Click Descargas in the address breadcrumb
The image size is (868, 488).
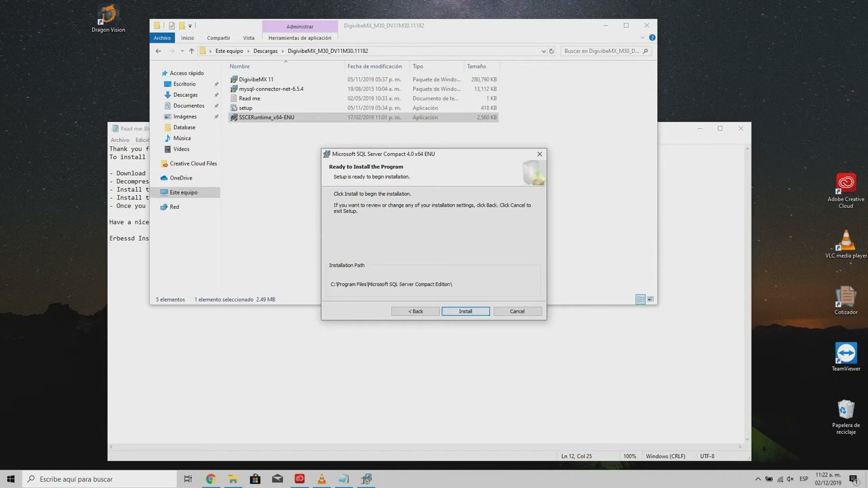[x=265, y=51]
